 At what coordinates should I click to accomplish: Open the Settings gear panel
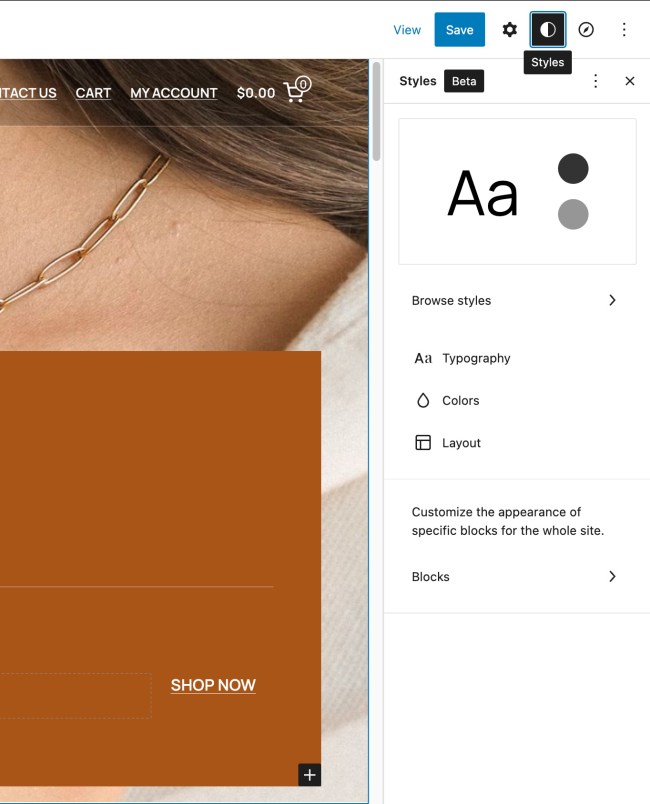509,30
